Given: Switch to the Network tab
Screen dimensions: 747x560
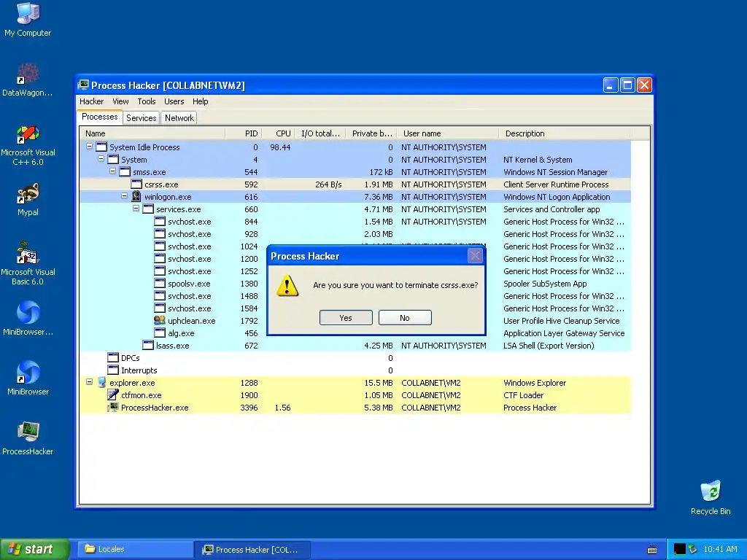Looking at the screenshot, I should pos(179,117).
